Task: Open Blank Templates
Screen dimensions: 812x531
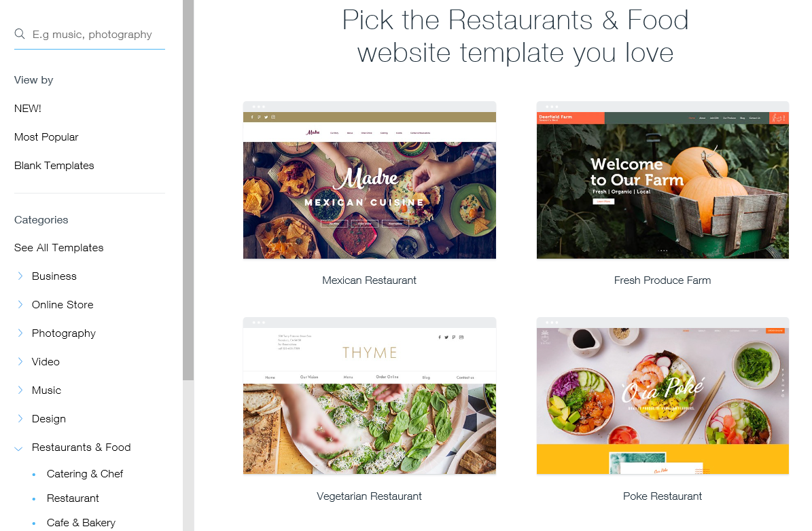Action: coord(54,165)
